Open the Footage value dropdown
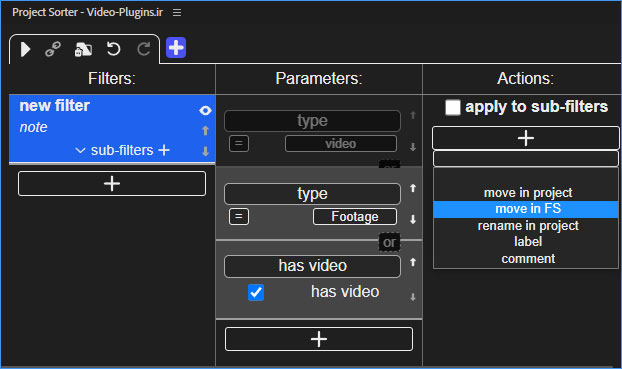 (355, 217)
